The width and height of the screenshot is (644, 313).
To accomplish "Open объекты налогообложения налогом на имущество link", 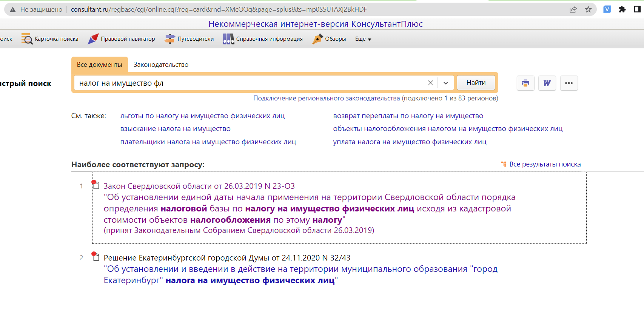I will pos(448,129).
